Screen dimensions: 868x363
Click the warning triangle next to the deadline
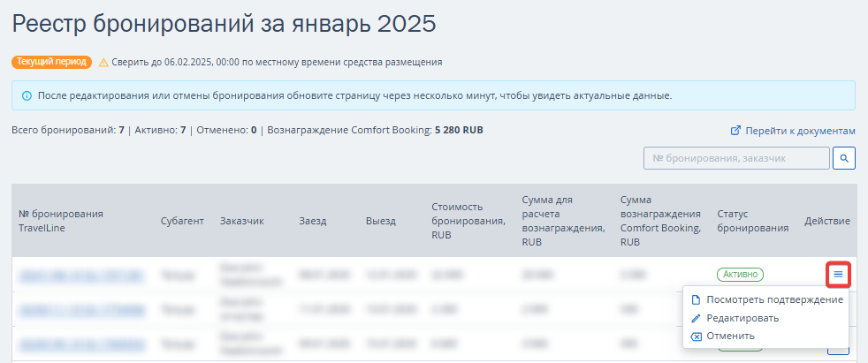(104, 63)
